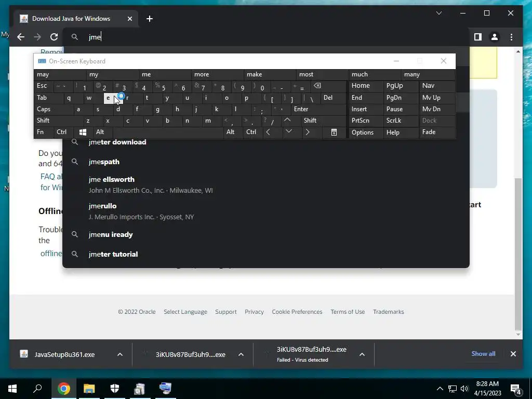Select the 'jme ellsworth' suggestion
Image resolution: width=532 pixels, height=399 pixels.
pyautogui.click(x=266, y=185)
